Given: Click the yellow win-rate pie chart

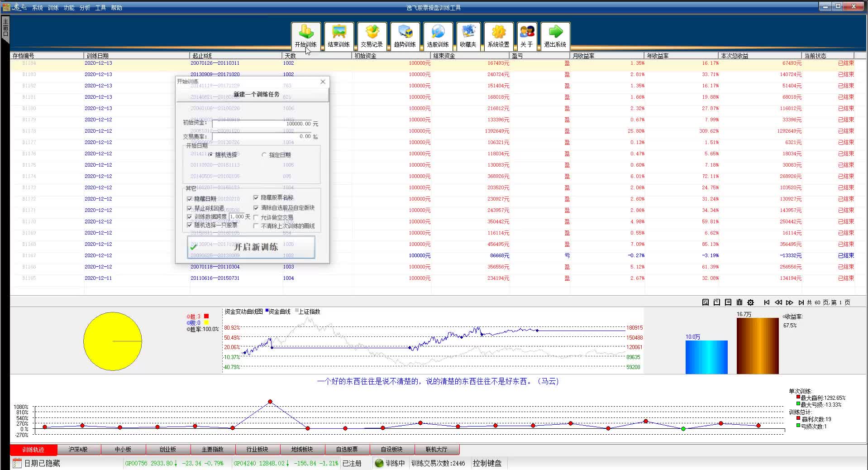Looking at the screenshot, I should 113,341.
